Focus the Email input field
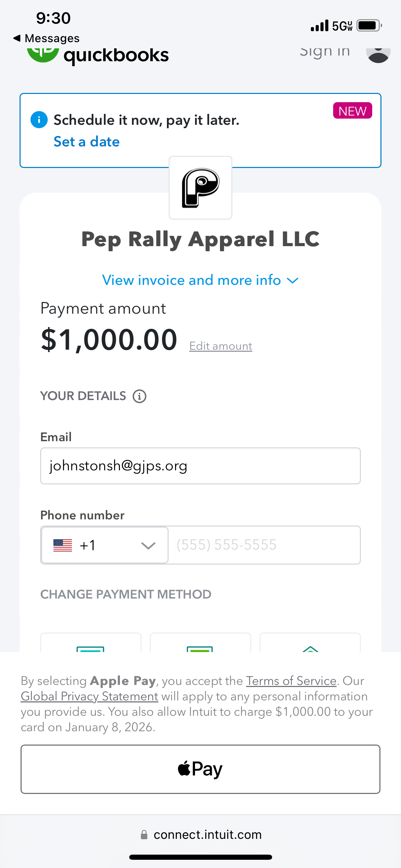 click(x=200, y=466)
